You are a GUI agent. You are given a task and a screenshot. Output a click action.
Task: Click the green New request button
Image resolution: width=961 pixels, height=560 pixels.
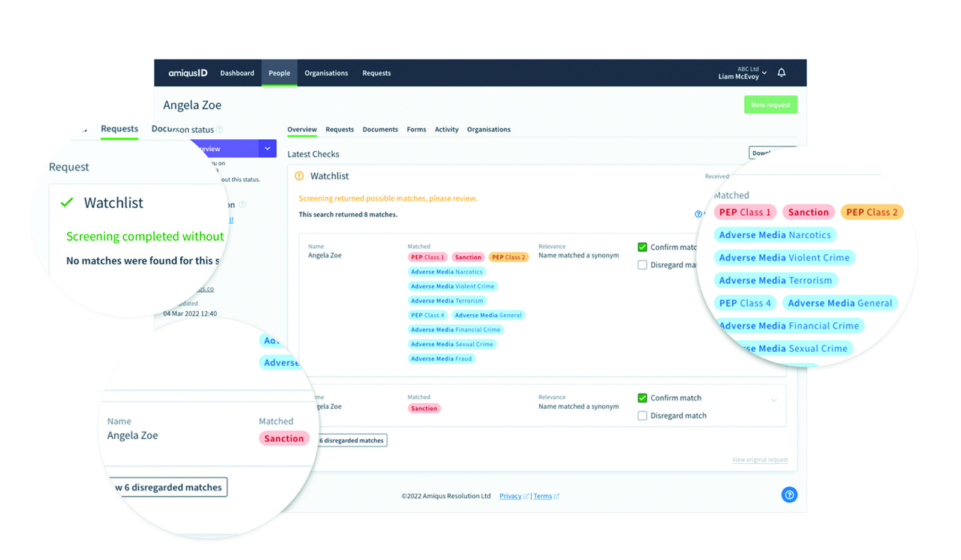pos(770,105)
